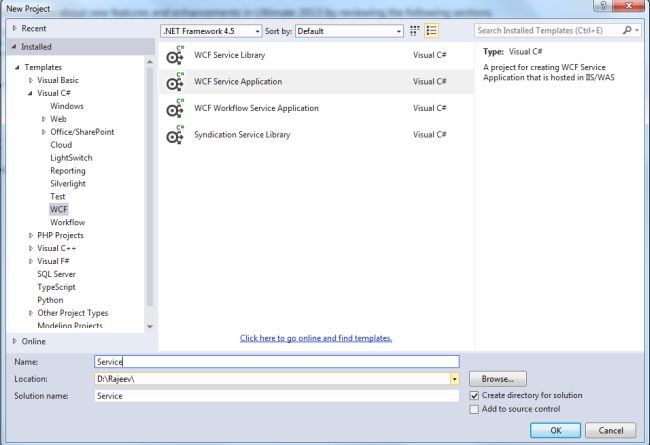Select Windows under Visual C#
Viewport: 650px width, 445px height.
pyautogui.click(x=67, y=106)
